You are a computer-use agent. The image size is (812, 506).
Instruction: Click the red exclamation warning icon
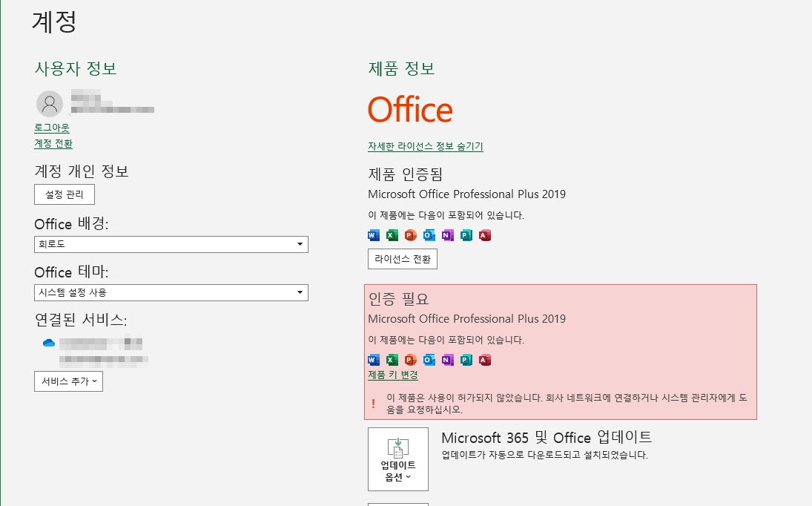pyautogui.click(x=374, y=404)
